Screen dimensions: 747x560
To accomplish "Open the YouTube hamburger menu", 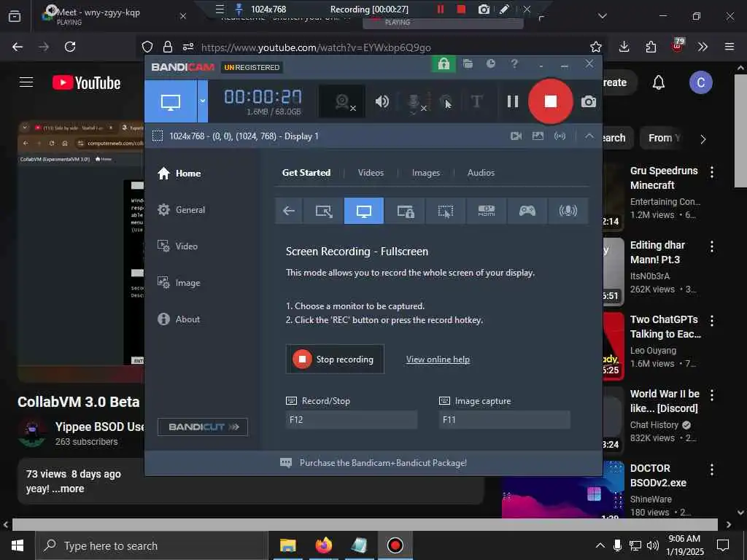I will [26, 82].
